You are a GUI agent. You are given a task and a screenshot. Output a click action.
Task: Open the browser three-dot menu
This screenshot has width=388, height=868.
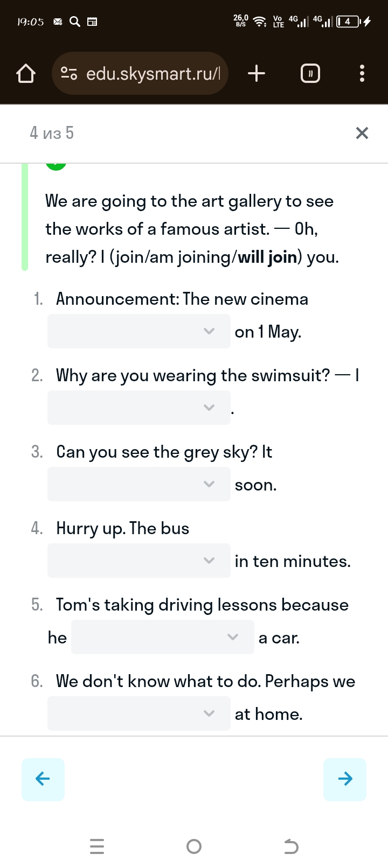362,73
